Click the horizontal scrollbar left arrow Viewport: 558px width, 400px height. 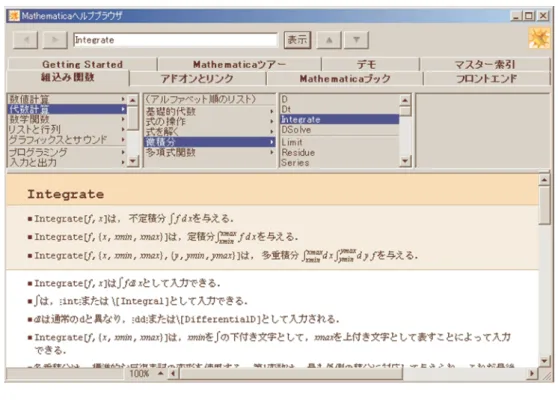(173, 373)
